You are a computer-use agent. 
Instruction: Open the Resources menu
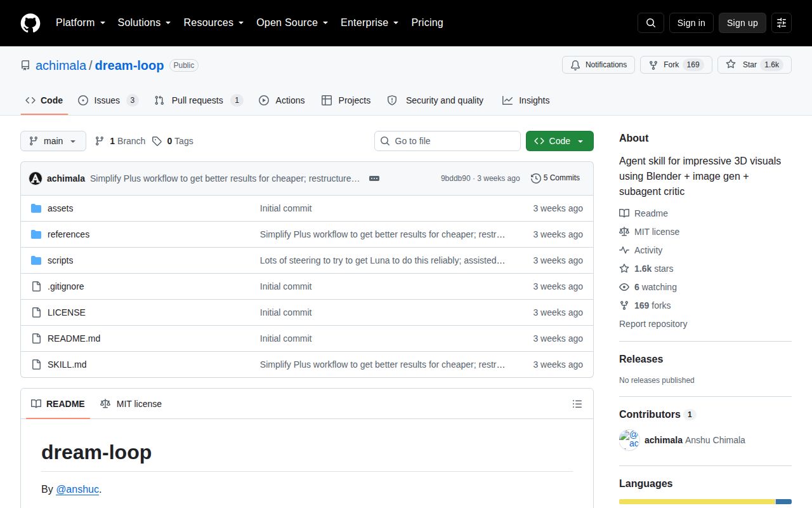coord(213,23)
